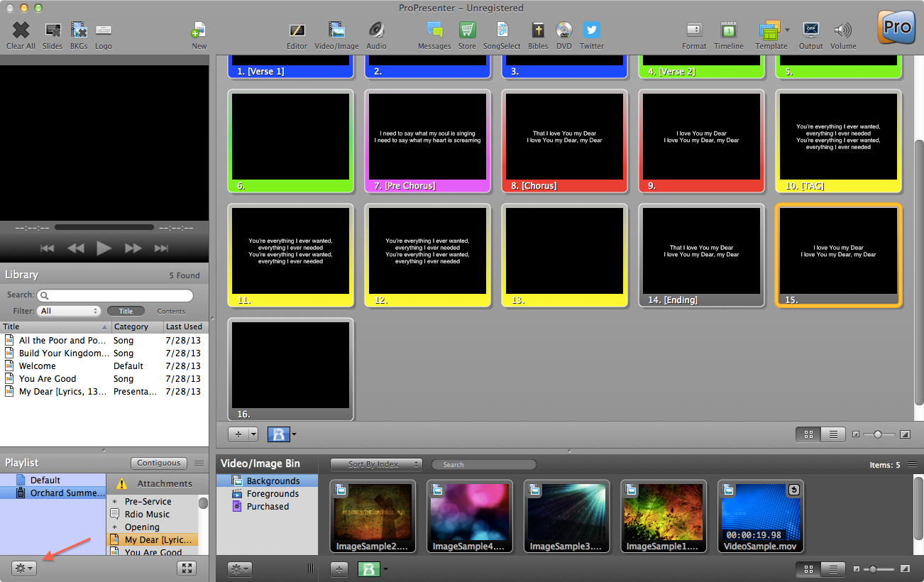This screenshot has height=582, width=924.
Task: Open the DVD tool
Action: click(x=564, y=30)
